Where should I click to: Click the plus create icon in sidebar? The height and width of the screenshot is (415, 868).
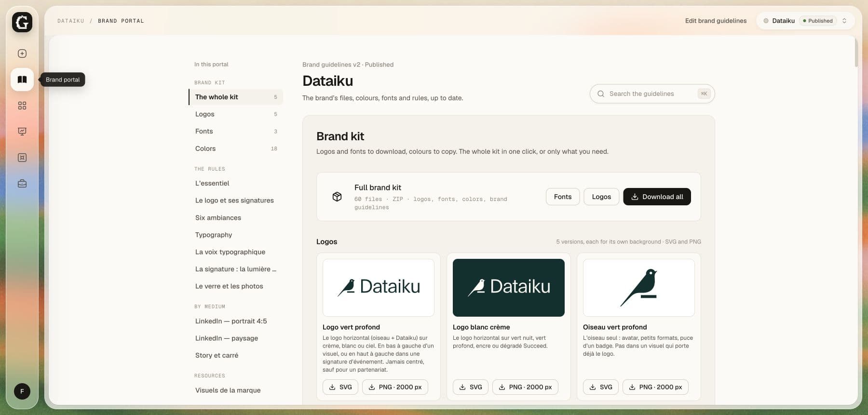22,54
